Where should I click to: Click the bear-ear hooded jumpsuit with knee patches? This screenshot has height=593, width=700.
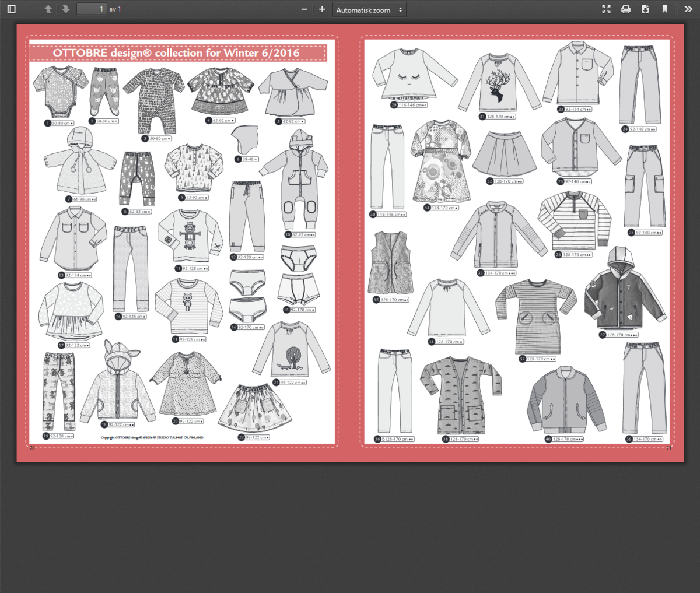click(x=294, y=183)
